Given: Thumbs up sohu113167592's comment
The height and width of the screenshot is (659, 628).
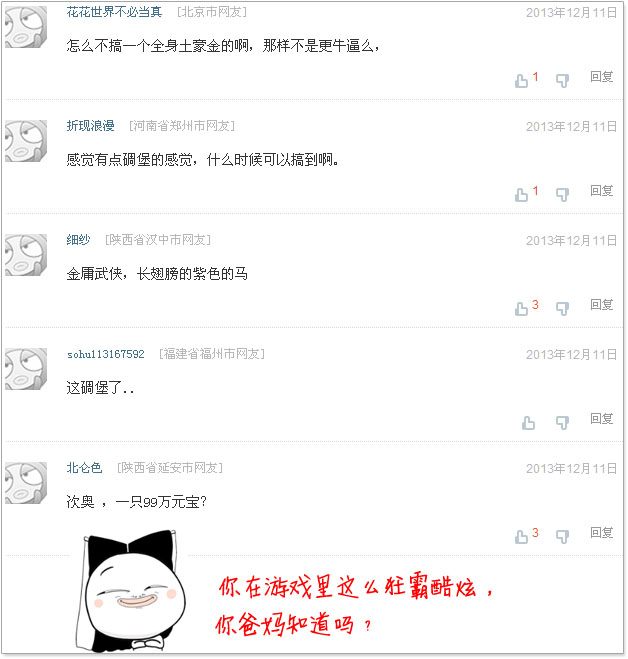Looking at the screenshot, I should (x=528, y=422).
